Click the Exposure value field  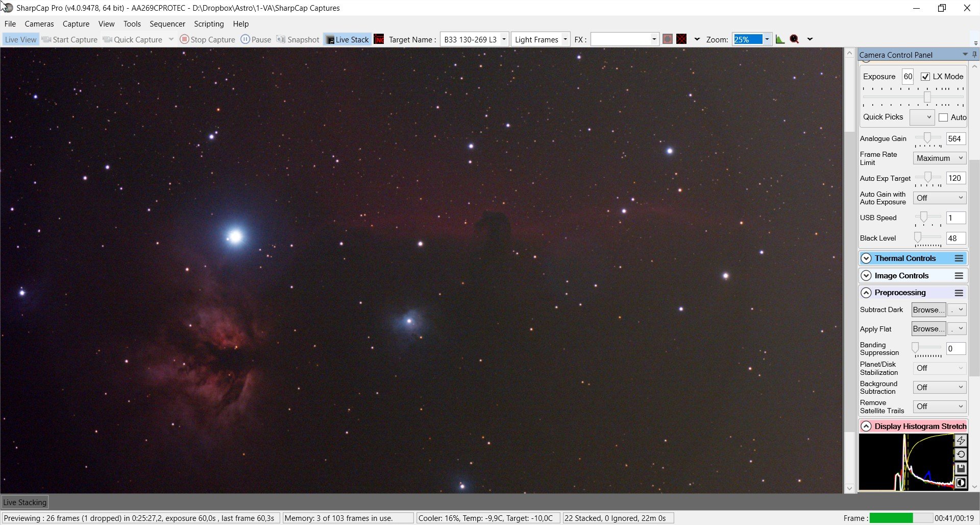[908, 77]
